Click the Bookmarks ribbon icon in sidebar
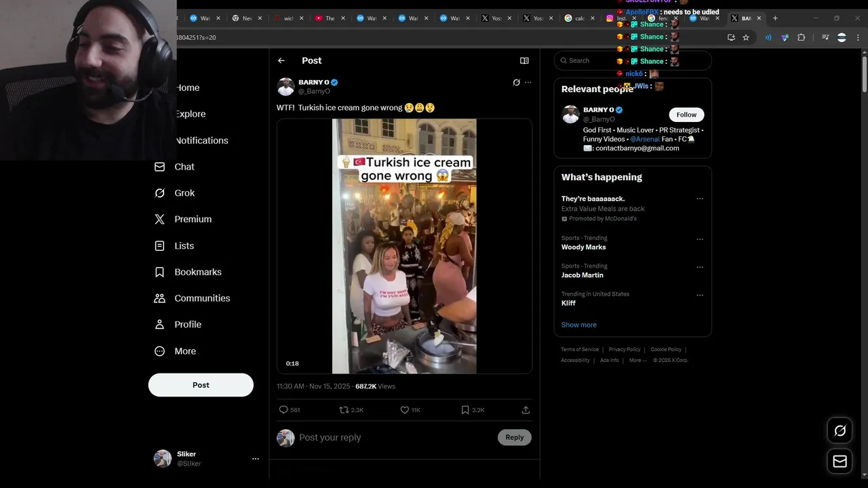 click(x=159, y=272)
